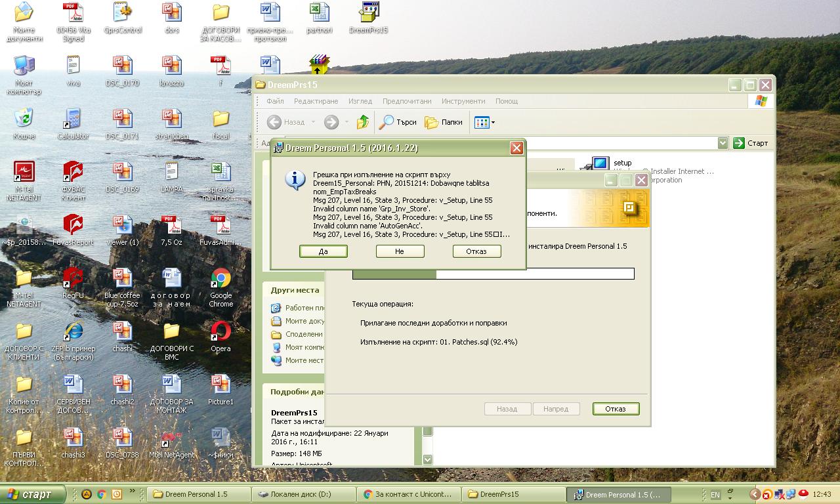
Task: Switch to За контакт с Unicont Chrome taskbar button
Action: tap(409, 494)
